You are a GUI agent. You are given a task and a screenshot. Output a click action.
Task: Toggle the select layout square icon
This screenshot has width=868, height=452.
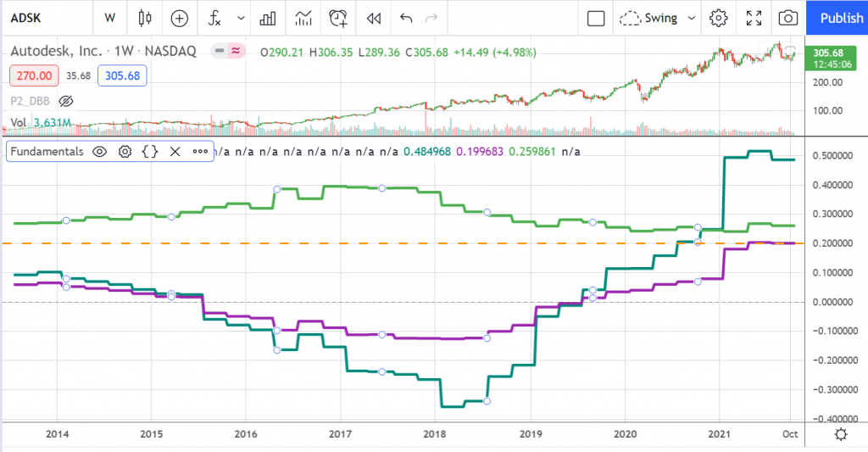(x=596, y=18)
